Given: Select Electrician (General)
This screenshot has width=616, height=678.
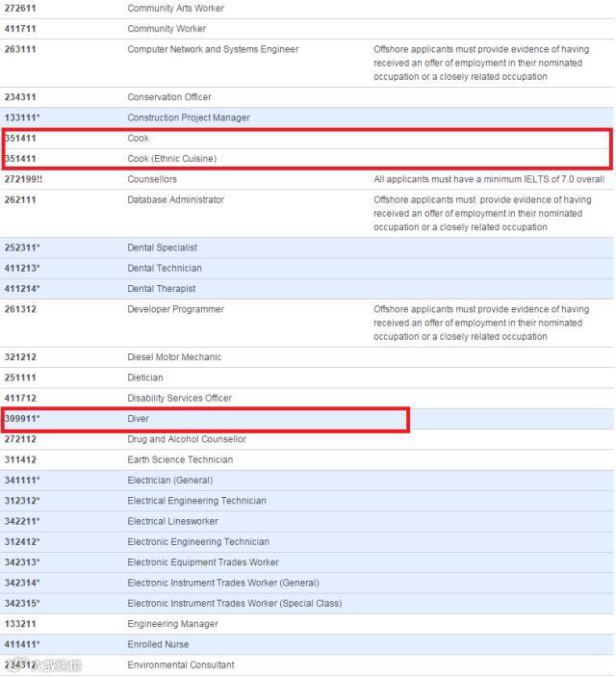Looking at the screenshot, I should point(170,481).
